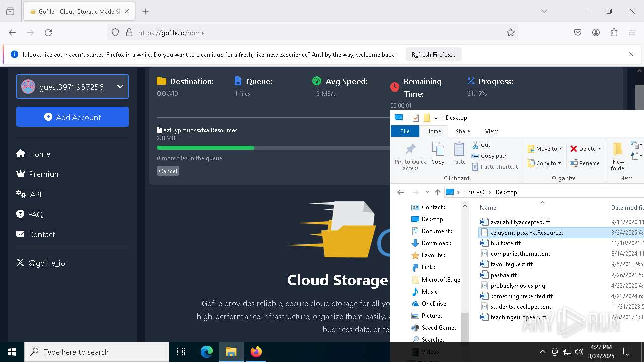
Task: Open the Firefox extensions icon
Action: point(614,33)
